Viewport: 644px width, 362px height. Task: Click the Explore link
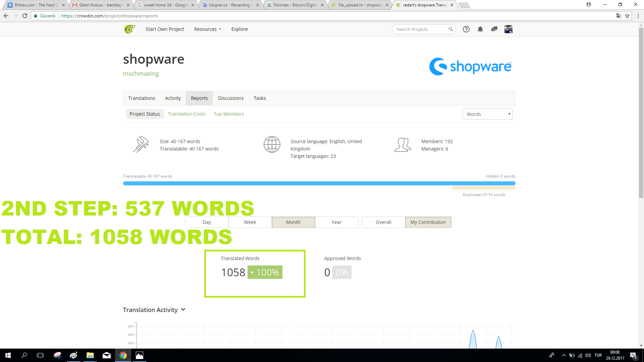tap(239, 29)
